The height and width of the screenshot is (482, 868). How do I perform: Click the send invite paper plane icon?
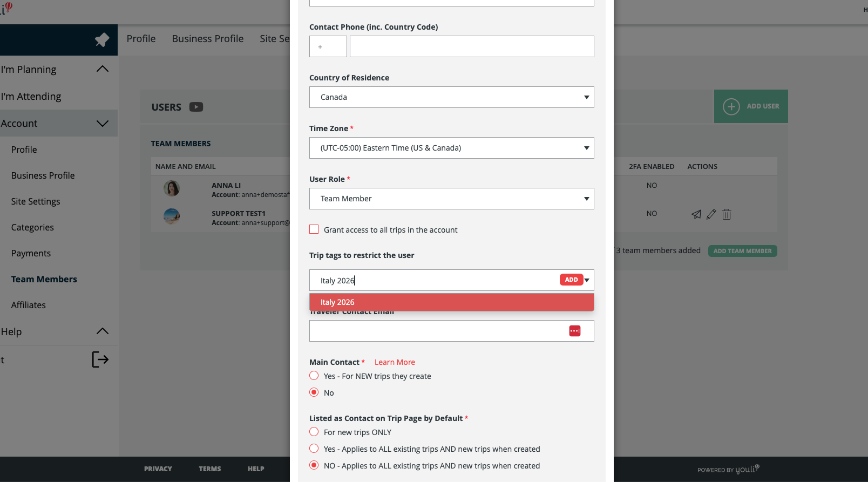click(x=696, y=214)
